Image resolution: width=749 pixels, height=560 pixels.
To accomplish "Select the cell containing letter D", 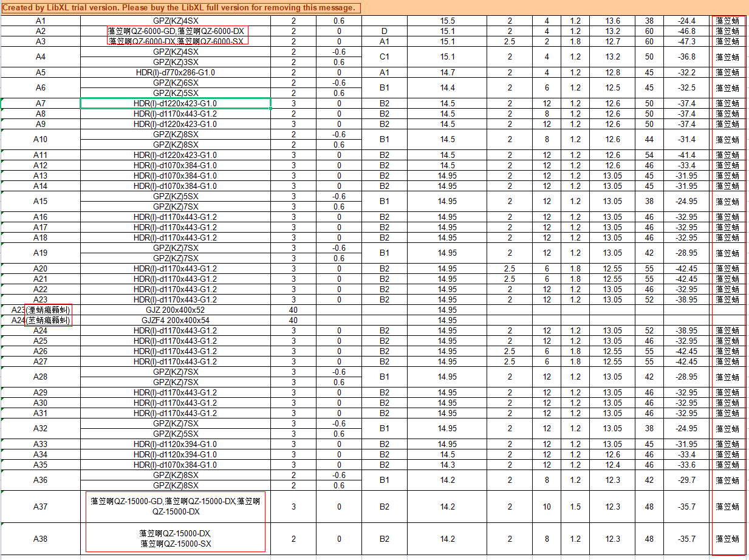I will 384,31.
